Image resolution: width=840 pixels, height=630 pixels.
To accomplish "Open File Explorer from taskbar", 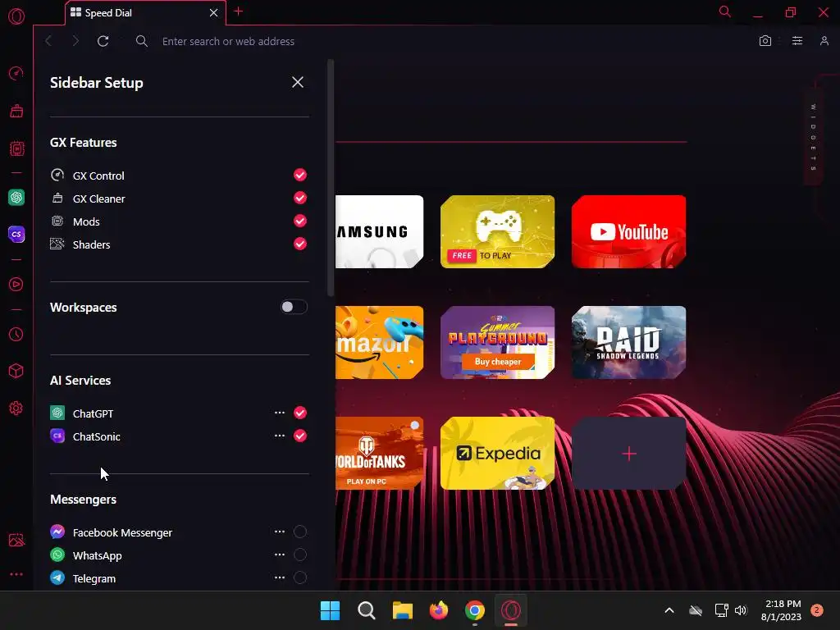I will pos(402,610).
